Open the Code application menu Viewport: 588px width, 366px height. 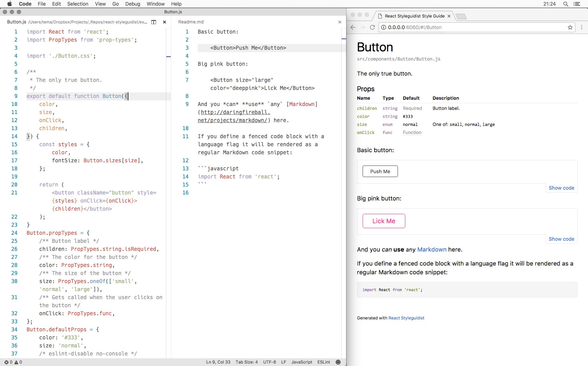[x=25, y=4]
